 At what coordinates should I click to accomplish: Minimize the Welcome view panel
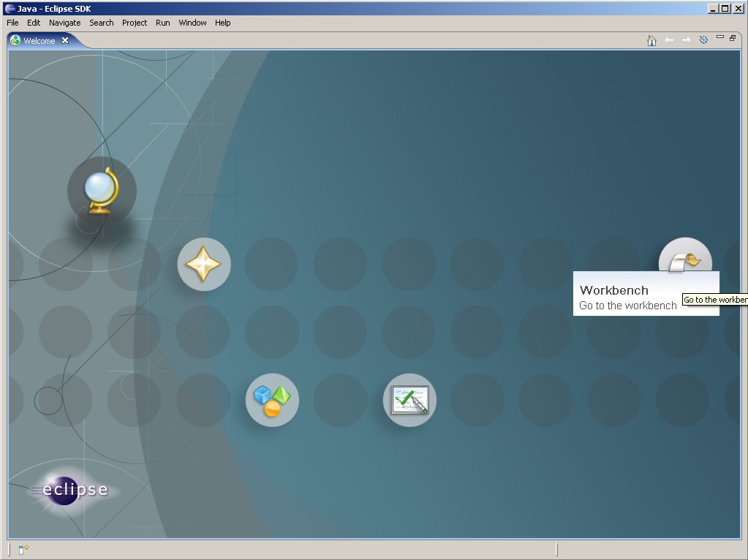(720, 37)
